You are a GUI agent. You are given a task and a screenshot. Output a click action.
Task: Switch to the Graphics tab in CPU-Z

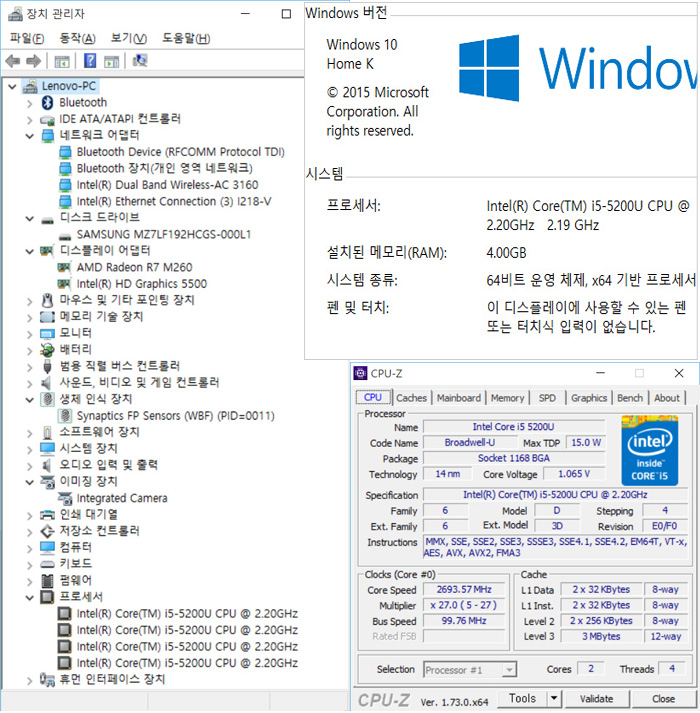pos(589,398)
